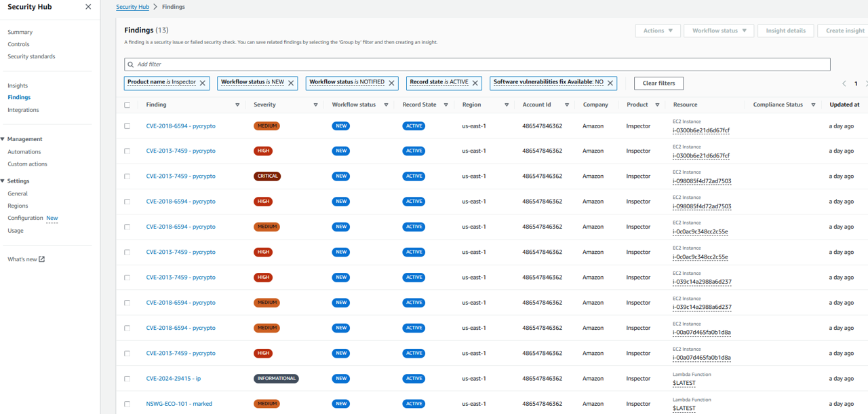Click page number 1 in pagination
The width and height of the screenshot is (868, 414).
[856, 83]
